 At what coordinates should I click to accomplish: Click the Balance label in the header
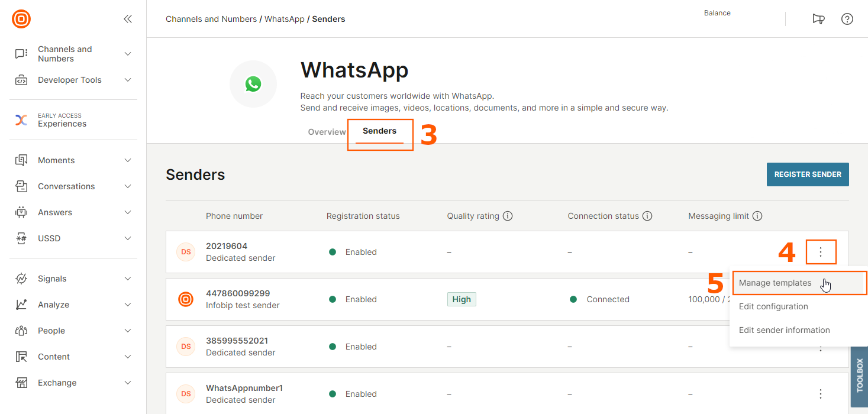717,13
